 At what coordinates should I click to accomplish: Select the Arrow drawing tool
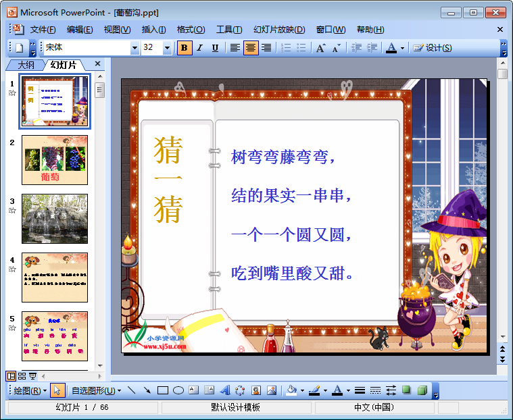[x=147, y=390]
